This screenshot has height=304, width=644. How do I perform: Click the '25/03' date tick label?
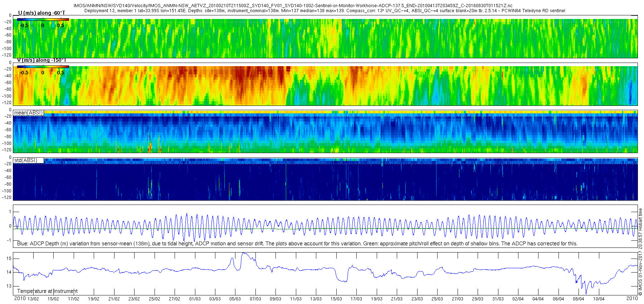(x=437, y=299)
